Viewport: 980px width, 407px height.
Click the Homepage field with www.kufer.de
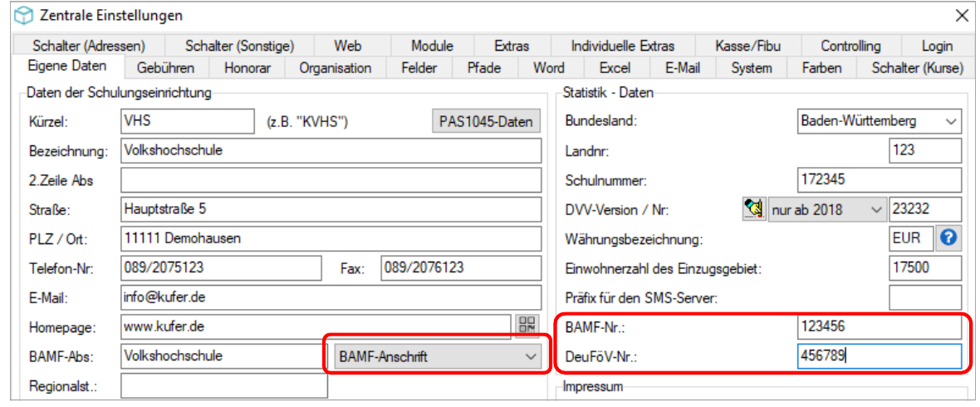pos(316,327)
